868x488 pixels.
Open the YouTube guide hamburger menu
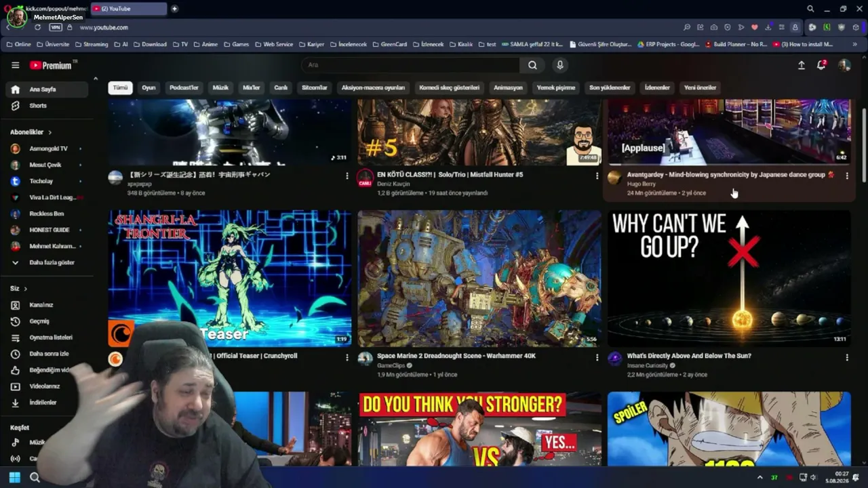point(15,65)
